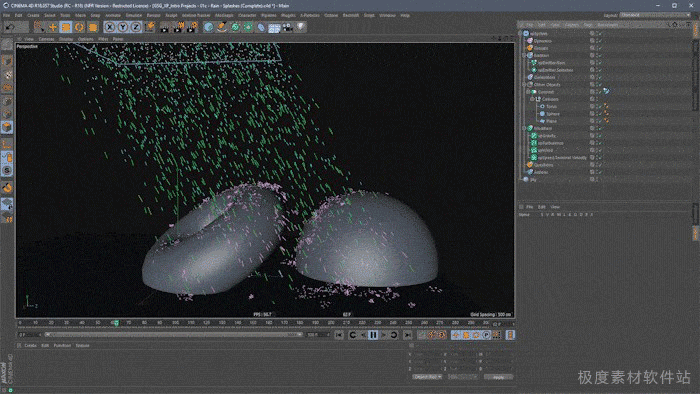Click the coordinate system icon
Viewport: 700px width, 394px height.
[x=150, y=27]
